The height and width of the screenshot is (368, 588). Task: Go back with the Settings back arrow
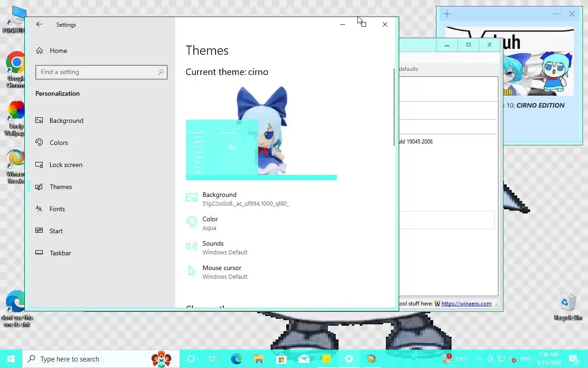click(39, 25)
